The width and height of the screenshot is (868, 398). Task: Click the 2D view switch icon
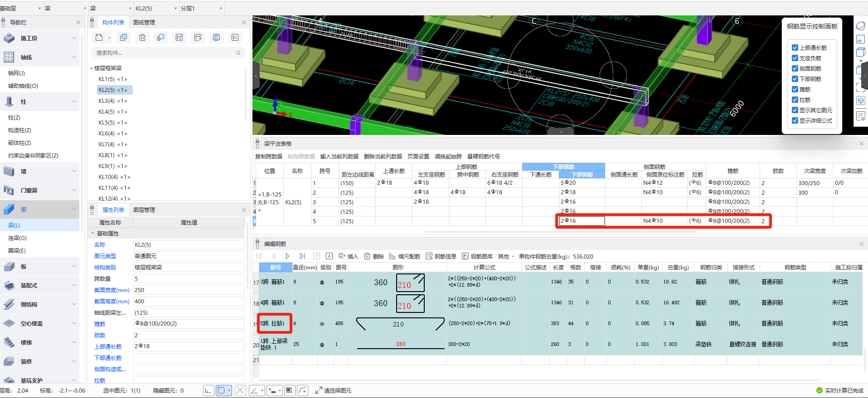coord(860,40)
